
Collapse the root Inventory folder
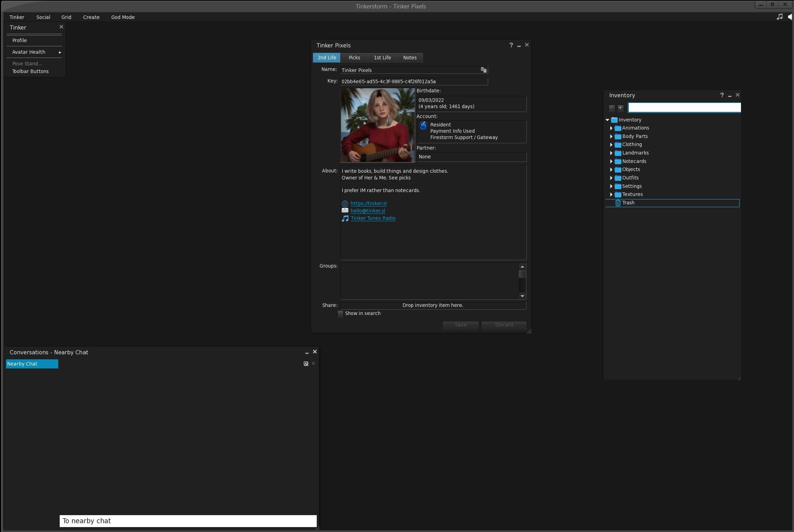pyautogui.click(x=608, y=120)
